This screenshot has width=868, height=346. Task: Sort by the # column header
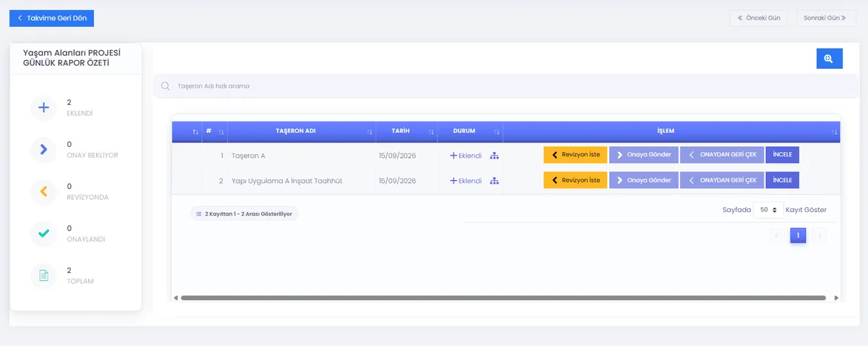(x=214, y=132)
